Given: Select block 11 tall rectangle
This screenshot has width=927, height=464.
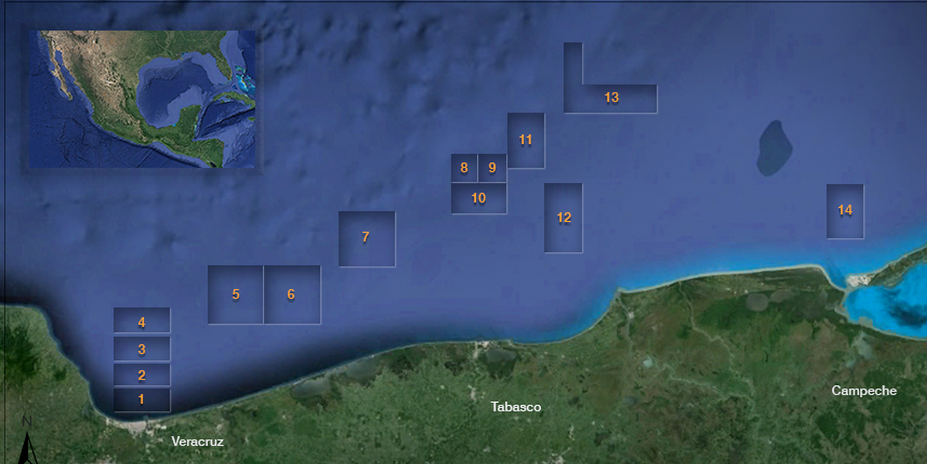Looking at the screenshot, I should click(526, 141).
